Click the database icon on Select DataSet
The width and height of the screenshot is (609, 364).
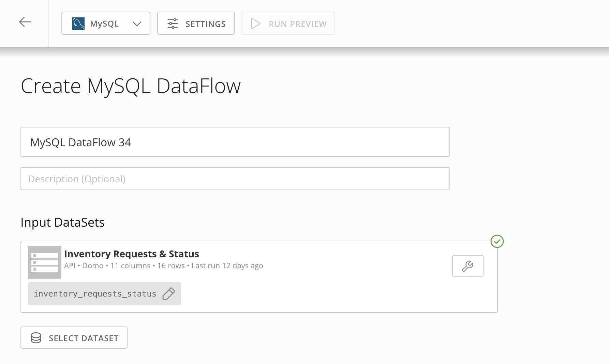(x=36, y=338)
